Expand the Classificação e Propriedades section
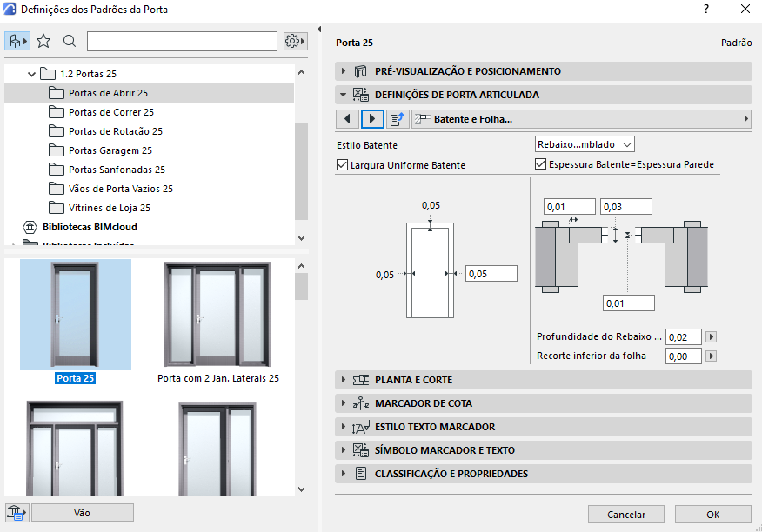Image resolution: width=762 pixels, height=532 pixels. point(344,474)
